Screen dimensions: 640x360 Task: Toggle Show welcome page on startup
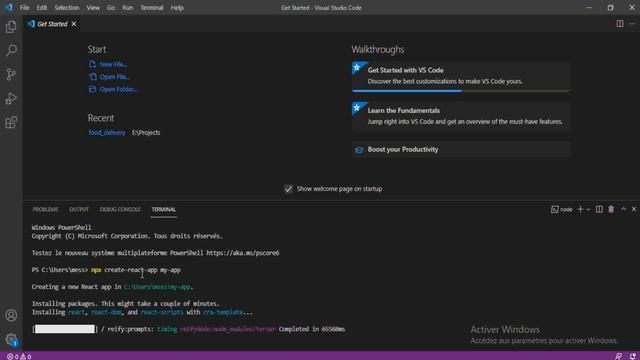(288, 189)
